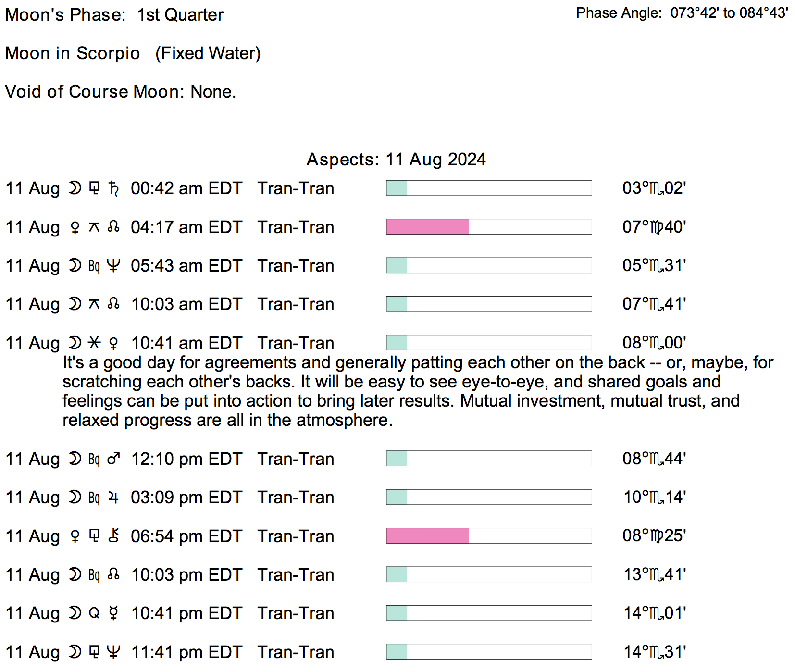795x672 pixels.
Task: Click the pink strength bar for 04:17 am
Action: (427, 227)
